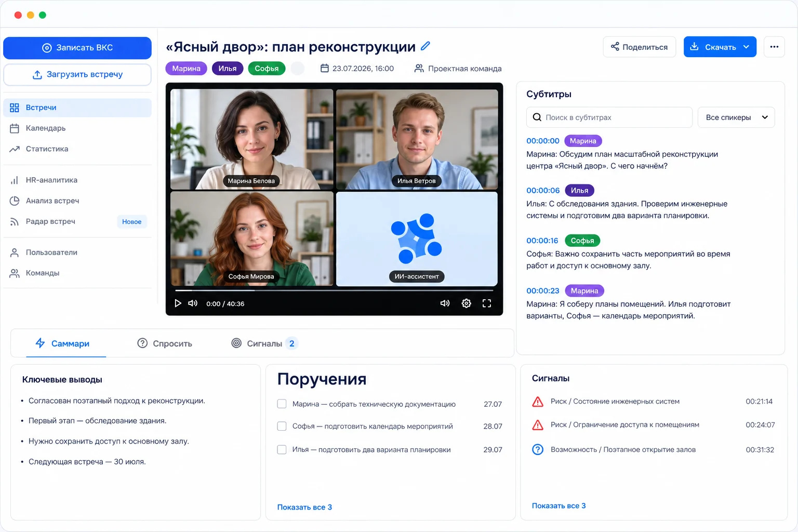Select Встречи in the sidebar
Screen dimensions: 798x532
pyautogui.click(x=77, y=108)
